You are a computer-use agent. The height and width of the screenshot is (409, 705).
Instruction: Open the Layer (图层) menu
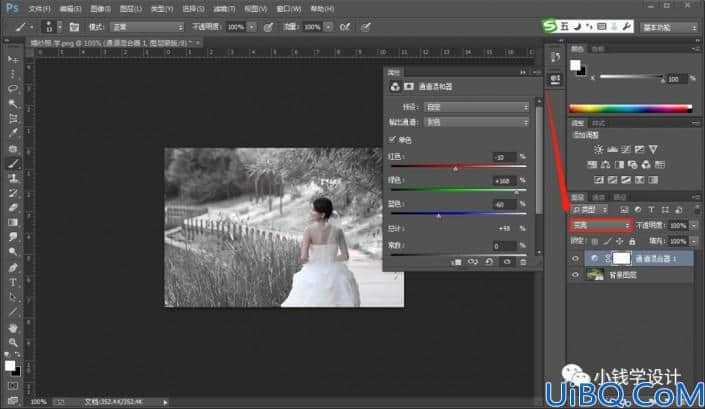pos(130,9)
